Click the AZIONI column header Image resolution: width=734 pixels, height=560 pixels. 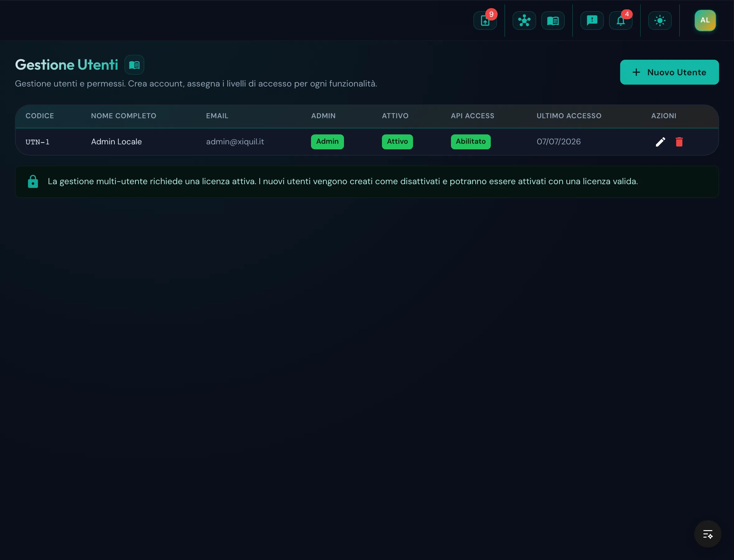pos(664,116)
